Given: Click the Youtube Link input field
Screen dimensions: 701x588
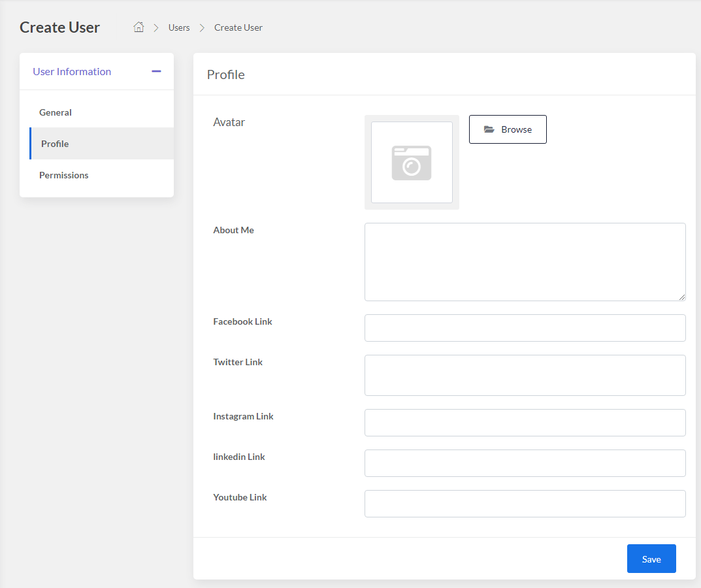Looking at the screenshot, I should coord(525,504).
